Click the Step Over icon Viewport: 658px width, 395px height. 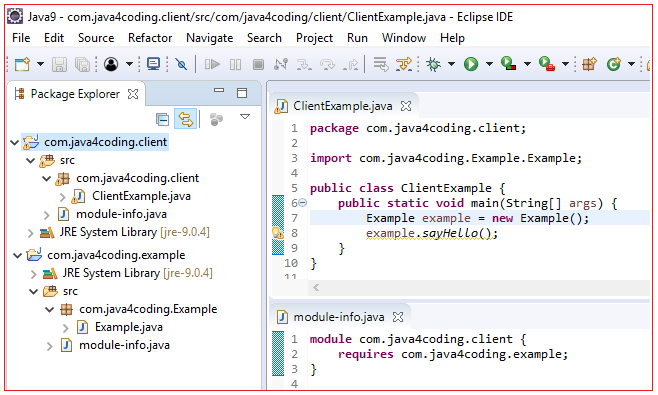click(x=327, y=64)
